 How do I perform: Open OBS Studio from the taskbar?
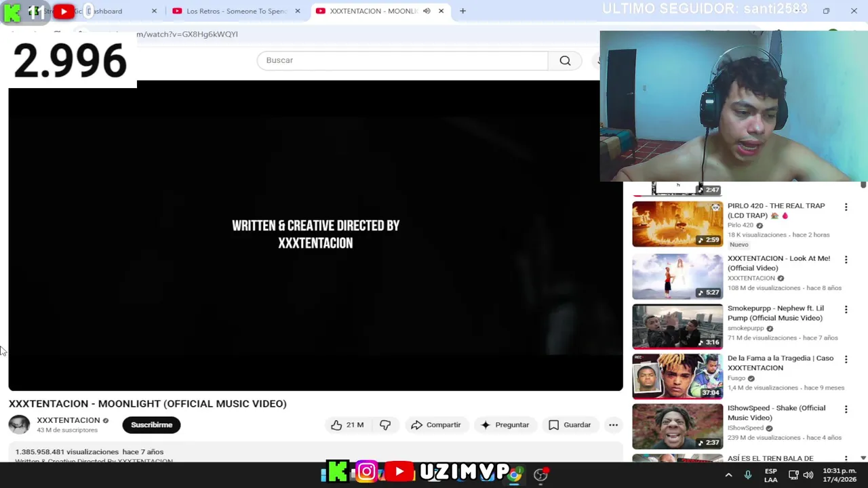[540, 474]
